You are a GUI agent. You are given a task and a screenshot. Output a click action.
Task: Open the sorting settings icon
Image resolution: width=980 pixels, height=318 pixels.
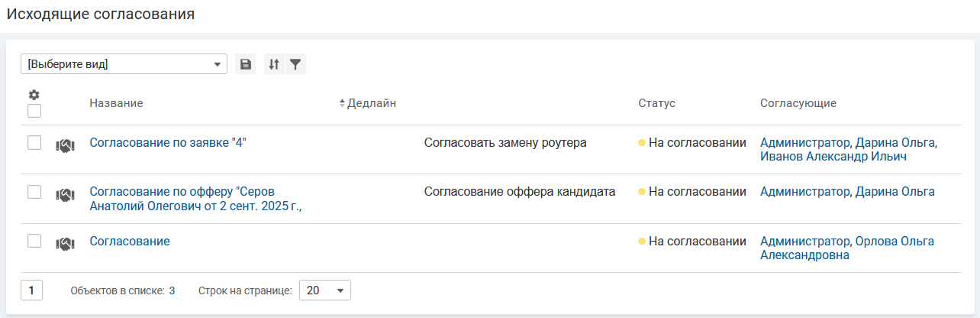coord(274,64)
